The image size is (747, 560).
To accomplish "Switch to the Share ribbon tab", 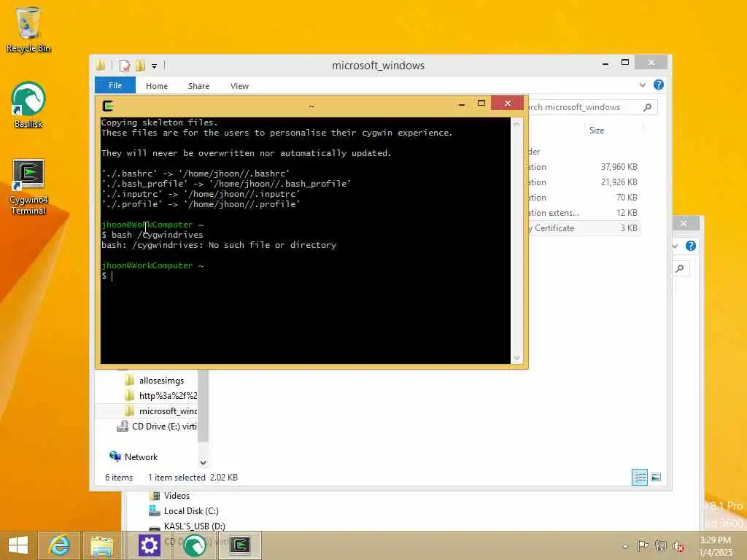I will 198,86.
